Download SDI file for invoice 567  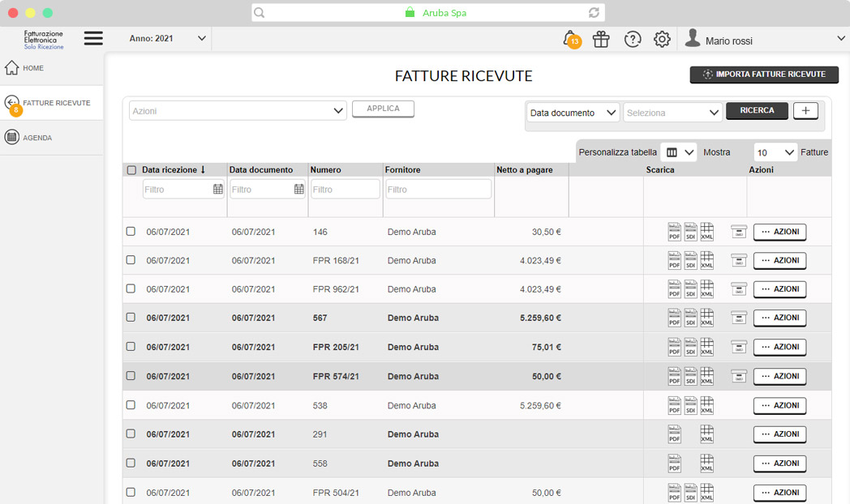coord(690,318)
